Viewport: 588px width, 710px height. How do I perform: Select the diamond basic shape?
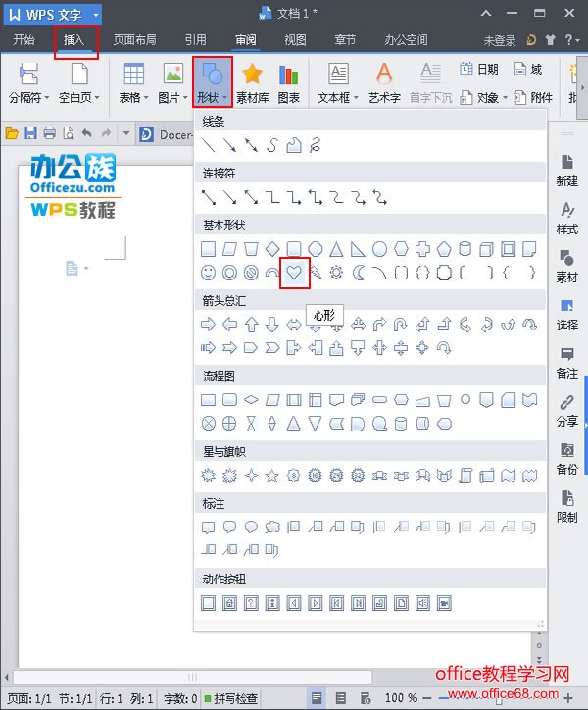[x=272, y=248]
